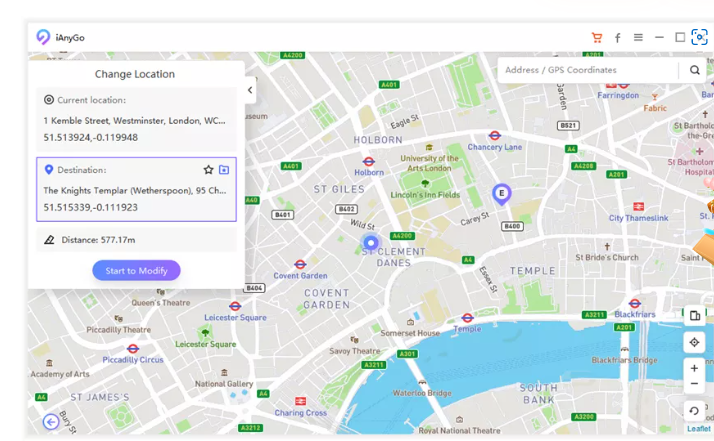Click the Temple station marker
714x441 pixels.
pyautogui.click(x=467, y=318)
